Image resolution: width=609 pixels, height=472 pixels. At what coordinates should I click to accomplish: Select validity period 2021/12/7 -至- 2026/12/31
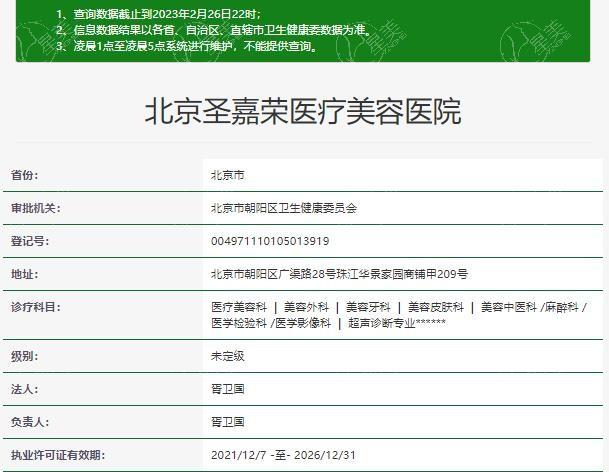(x=283, y=455)
